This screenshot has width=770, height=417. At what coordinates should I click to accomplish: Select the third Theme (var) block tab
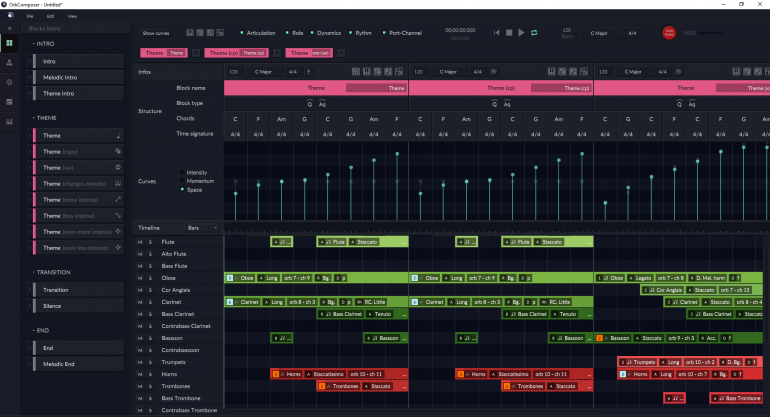[309, 53]
